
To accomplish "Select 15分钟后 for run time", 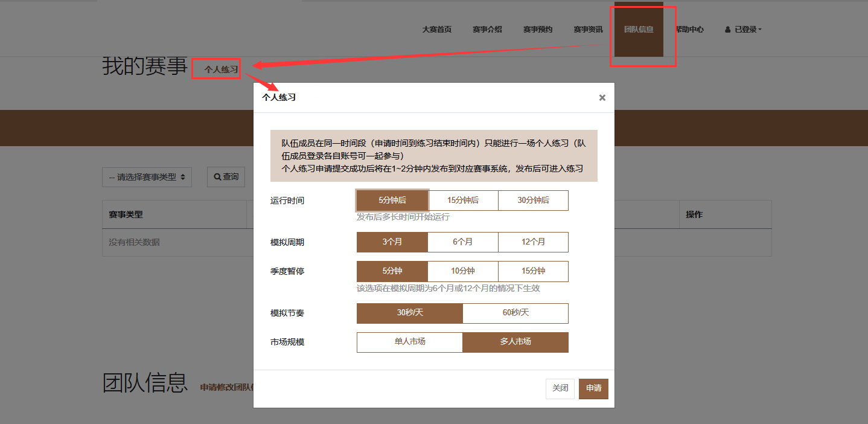I will tap(462, 201).
